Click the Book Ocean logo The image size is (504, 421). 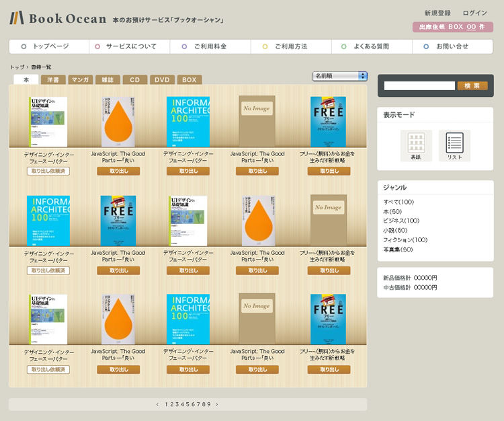tap(58, 18)
